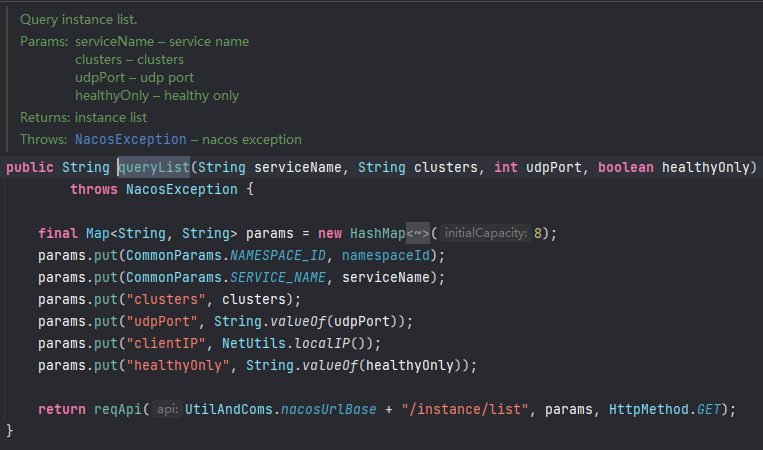
Task: Place cursor on queryList method name
Action: click(154, 167)
